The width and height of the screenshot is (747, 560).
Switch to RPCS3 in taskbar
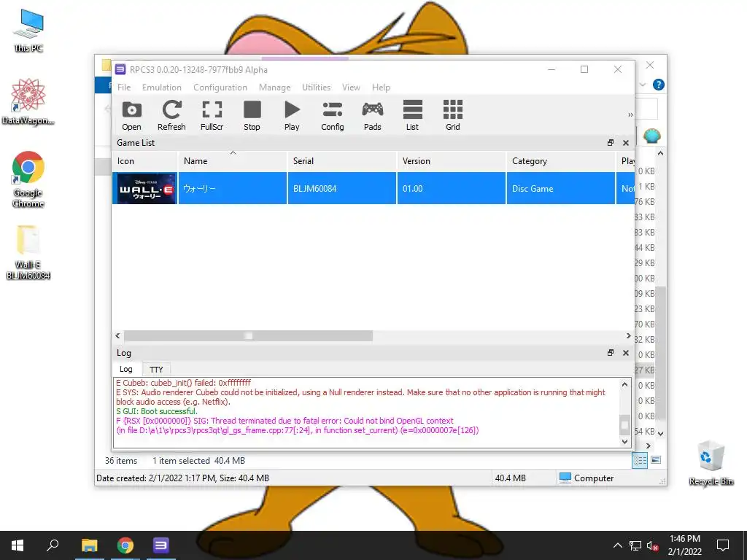pyautogui.click(x=161, y=545)
